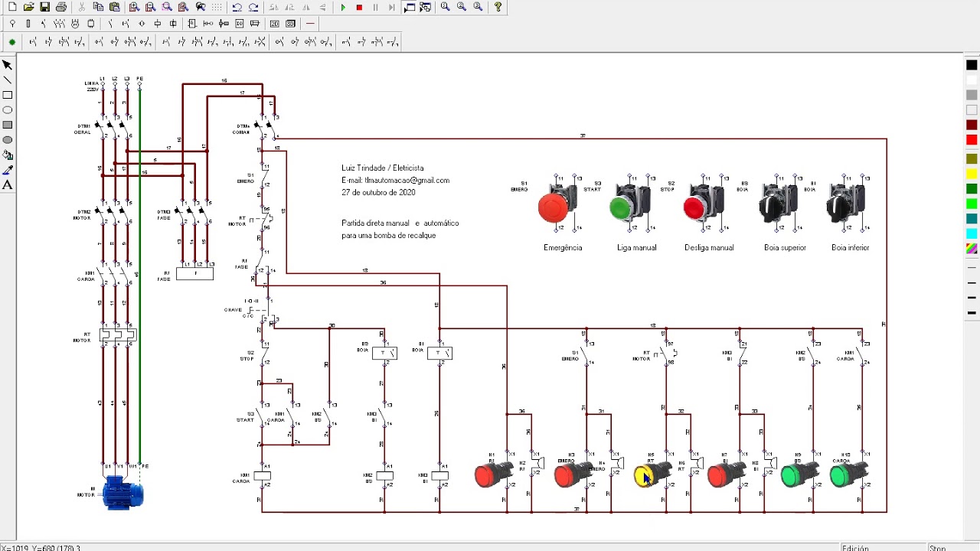Pick the thickest line width option
Screen dimensions: 980x551
coord(972,313)
